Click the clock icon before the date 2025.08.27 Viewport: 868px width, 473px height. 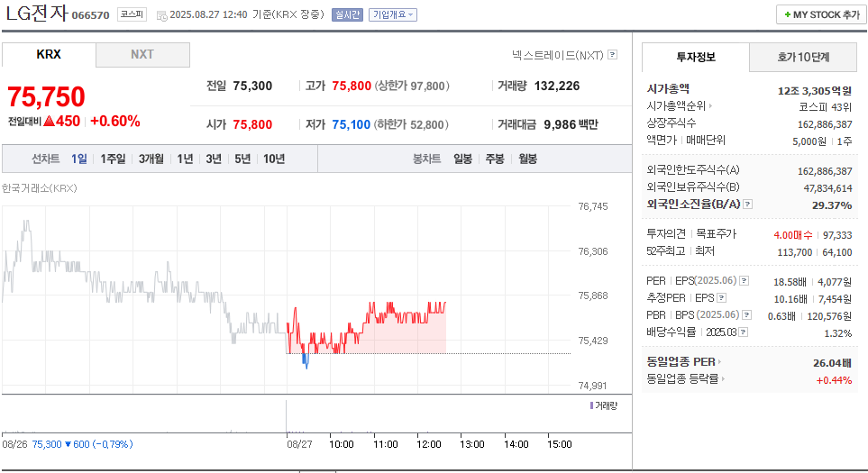click(x=161, y=16)
